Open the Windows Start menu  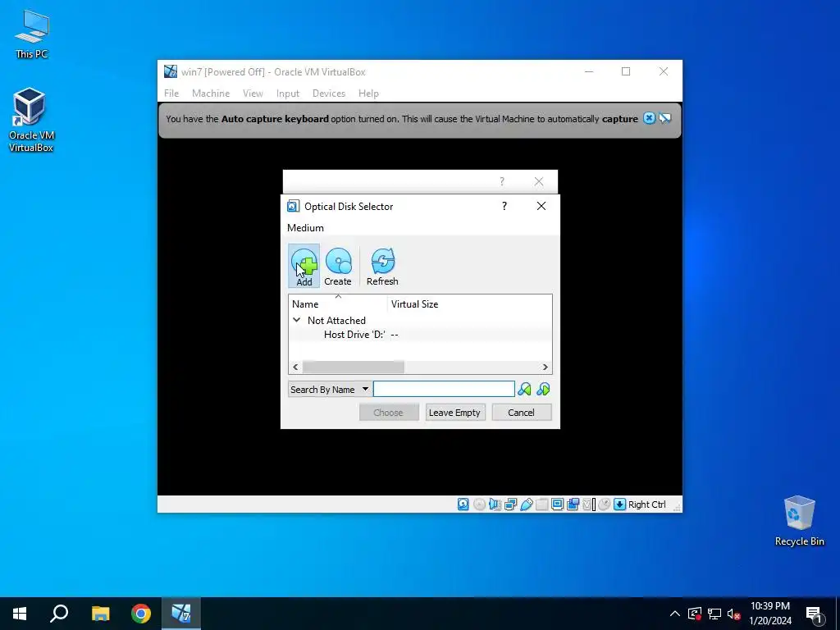pyautogui.click(x=20, y=614)
